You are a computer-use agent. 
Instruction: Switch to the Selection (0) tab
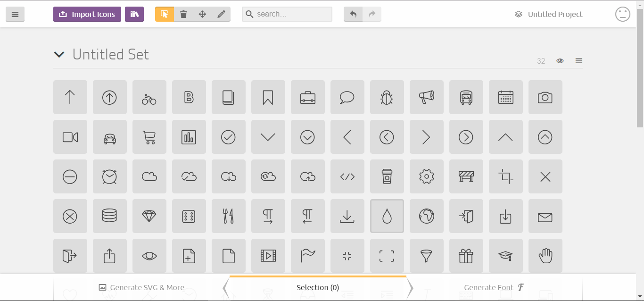pos(318,287)
